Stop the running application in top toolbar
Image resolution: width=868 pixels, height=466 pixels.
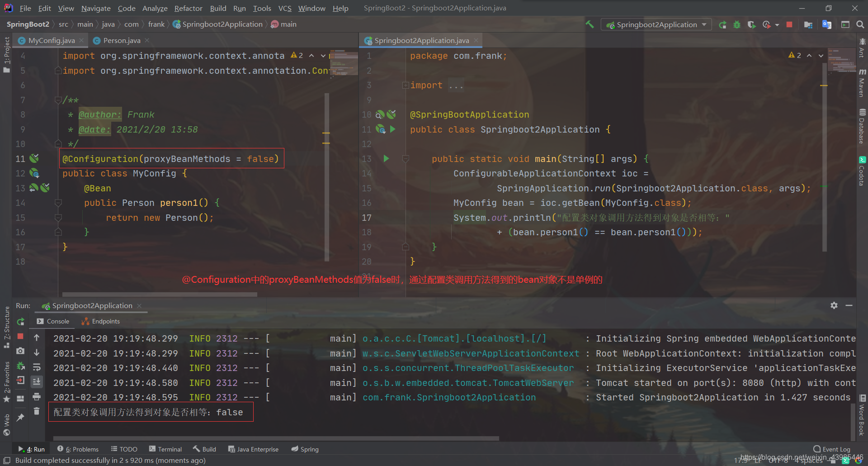tap(789, 24)
